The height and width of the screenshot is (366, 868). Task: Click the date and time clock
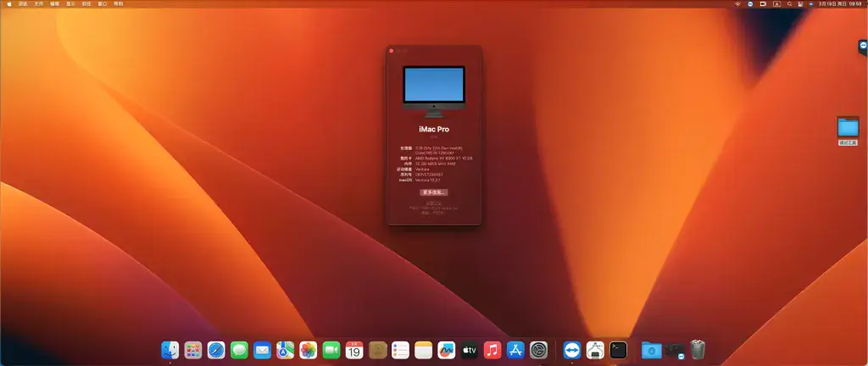point(840,4)
